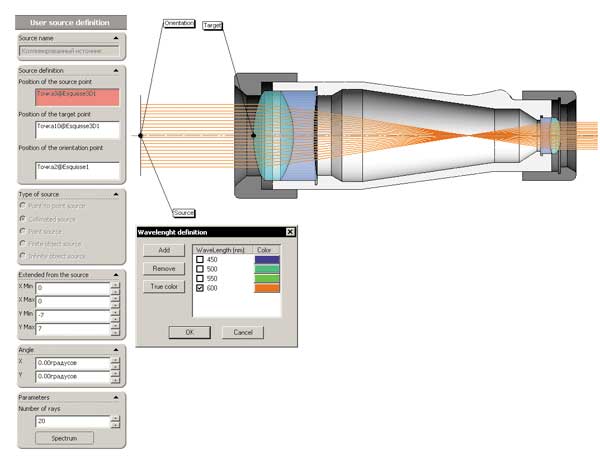Collapse the Type of source section
Viewport: 600px width, 464px height.
coord(119,192)
